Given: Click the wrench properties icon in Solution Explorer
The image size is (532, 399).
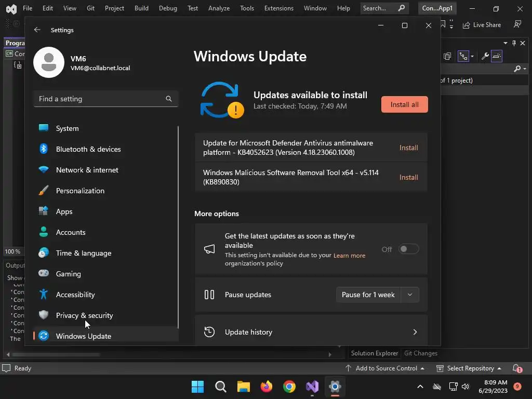Looking at the screenshot, I should pos(485,56).
